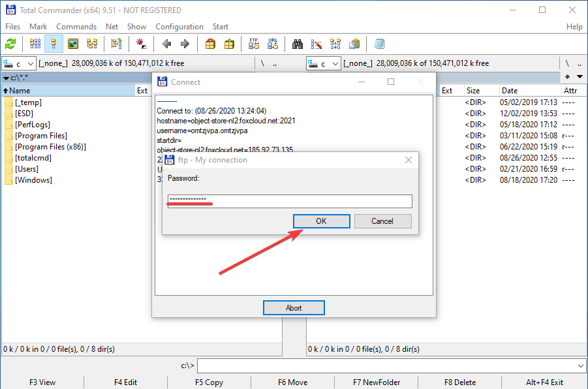Click the F5 Copy function button
Viewport: 588px width, 389px height.
[x=209, y=382]
